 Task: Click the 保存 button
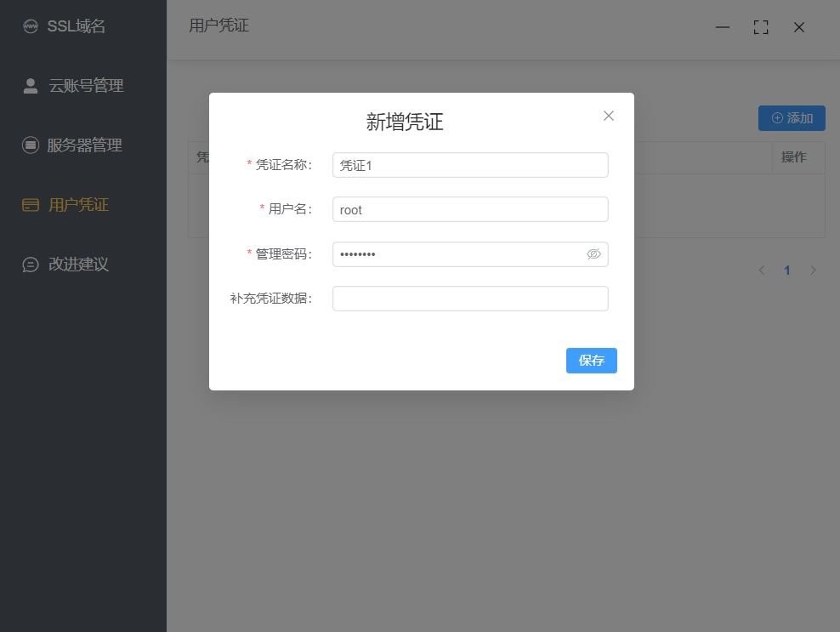click(x=592, y=361)
